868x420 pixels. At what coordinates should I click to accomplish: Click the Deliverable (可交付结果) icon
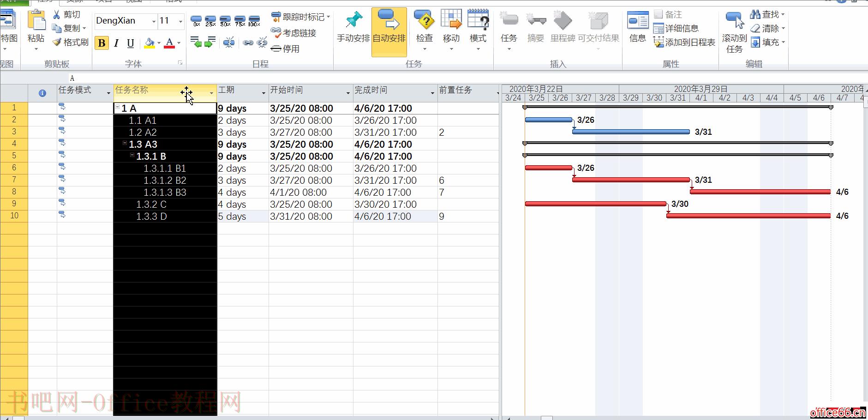(599, 21)
